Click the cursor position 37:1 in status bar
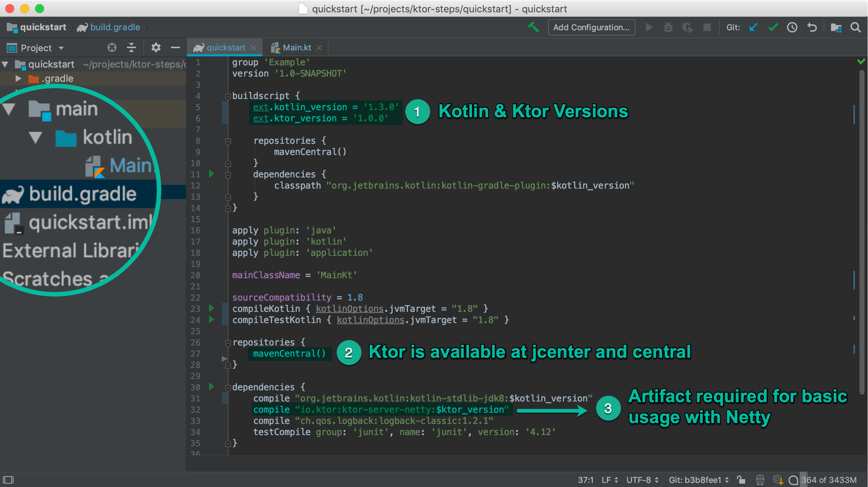The width and height of the screenshot is (868, 487). coord(585,480)
